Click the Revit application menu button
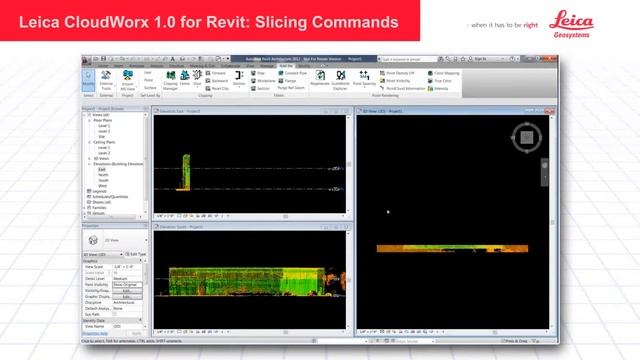Viewport: 640px width, 360px height. (x=86, y=61)
